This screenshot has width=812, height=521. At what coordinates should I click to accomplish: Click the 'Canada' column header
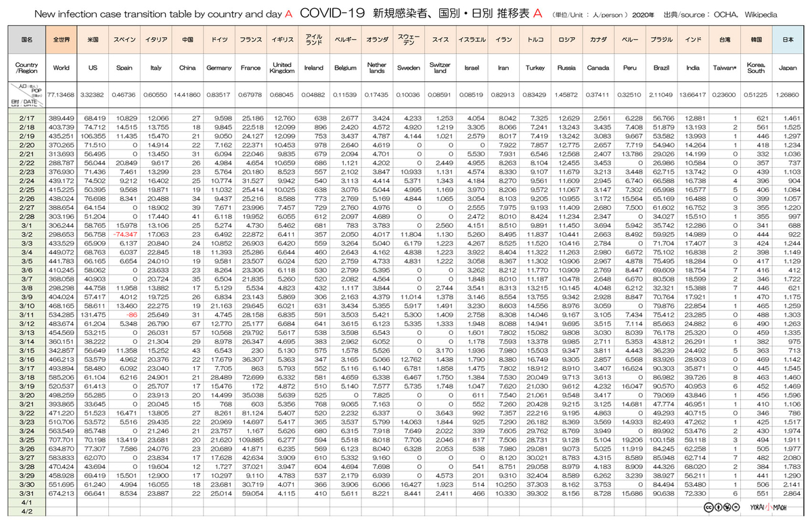(597, 68)
